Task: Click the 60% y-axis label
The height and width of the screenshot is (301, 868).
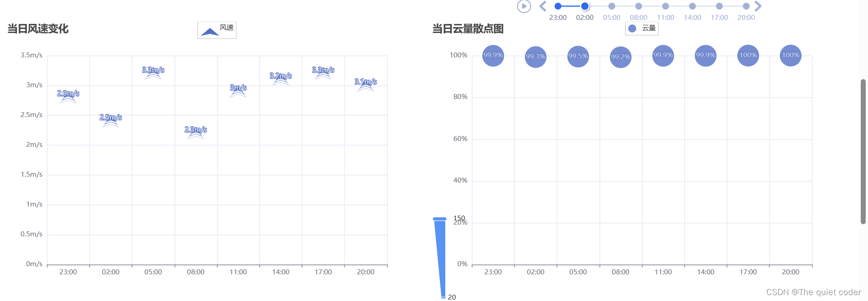Action: (x=460, y=139)
